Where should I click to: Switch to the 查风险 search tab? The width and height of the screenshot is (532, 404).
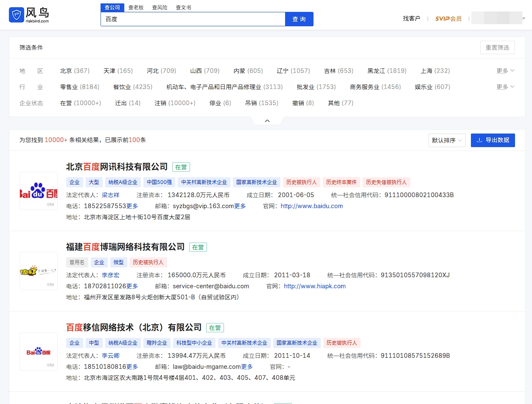tap(160, 8)
